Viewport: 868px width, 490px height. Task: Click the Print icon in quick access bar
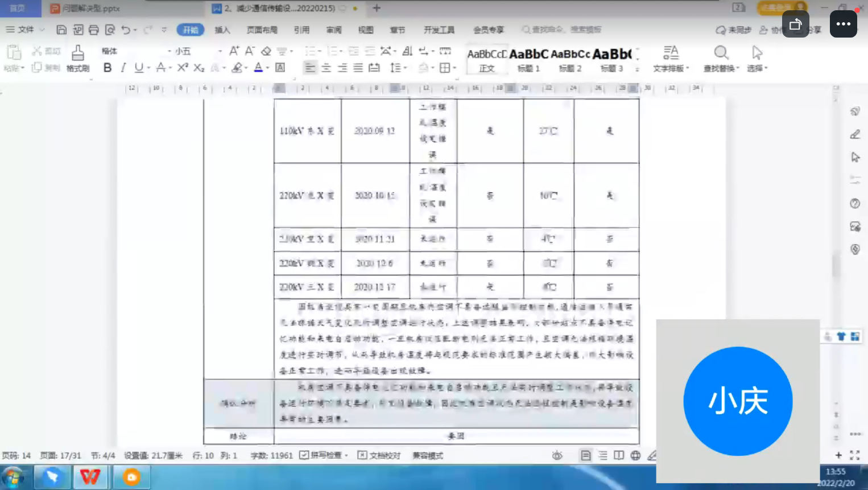tap(94, 30)
